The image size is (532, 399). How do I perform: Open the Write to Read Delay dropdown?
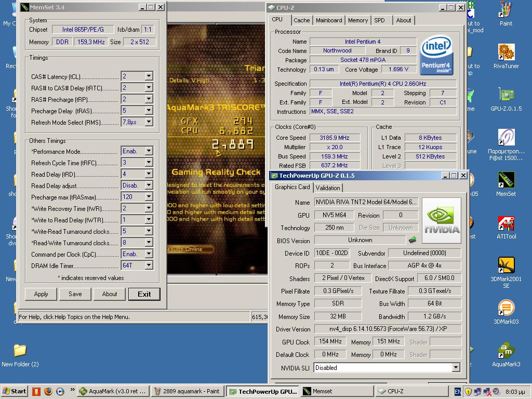pos(149,220)
